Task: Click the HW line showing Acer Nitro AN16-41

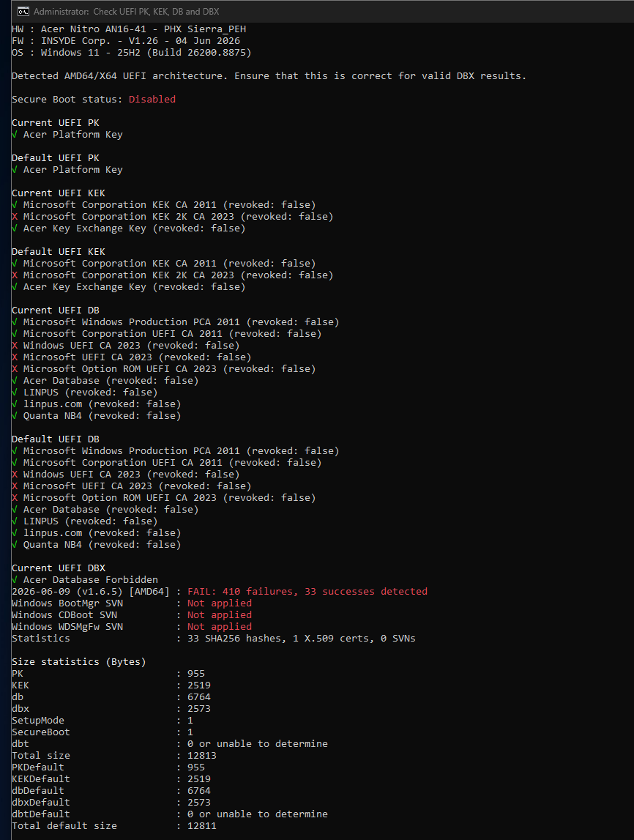Action: (x=129, y=29)
